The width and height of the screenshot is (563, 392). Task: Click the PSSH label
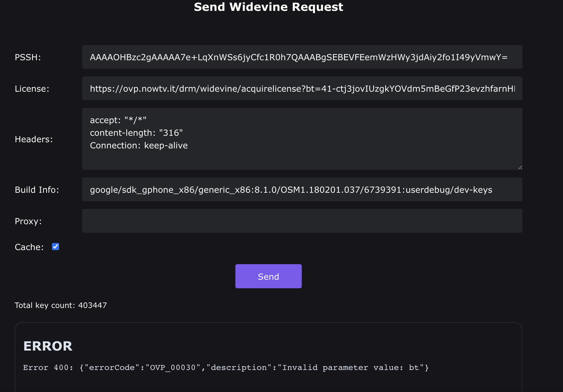28,57
